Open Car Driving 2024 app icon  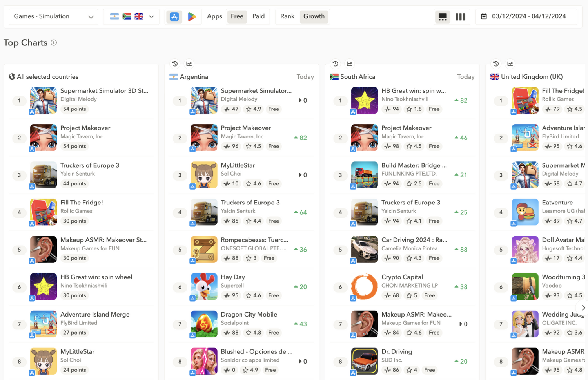pyautogui.click(x=365, y=249)
